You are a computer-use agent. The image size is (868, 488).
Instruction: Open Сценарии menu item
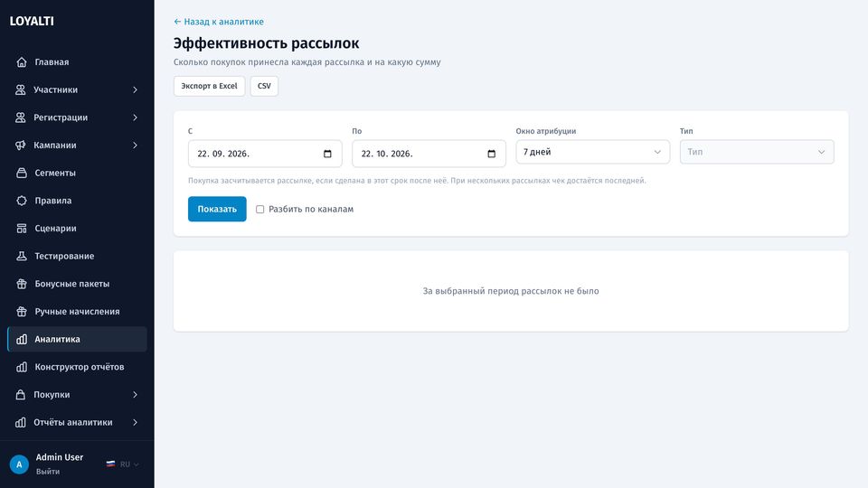tap(77, 228)
